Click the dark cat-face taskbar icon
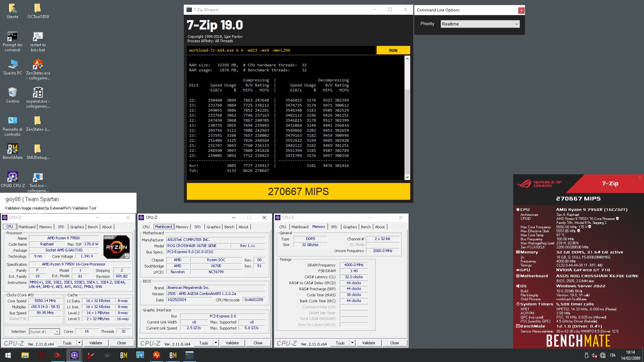644x362 pixels. click(107, 355)
